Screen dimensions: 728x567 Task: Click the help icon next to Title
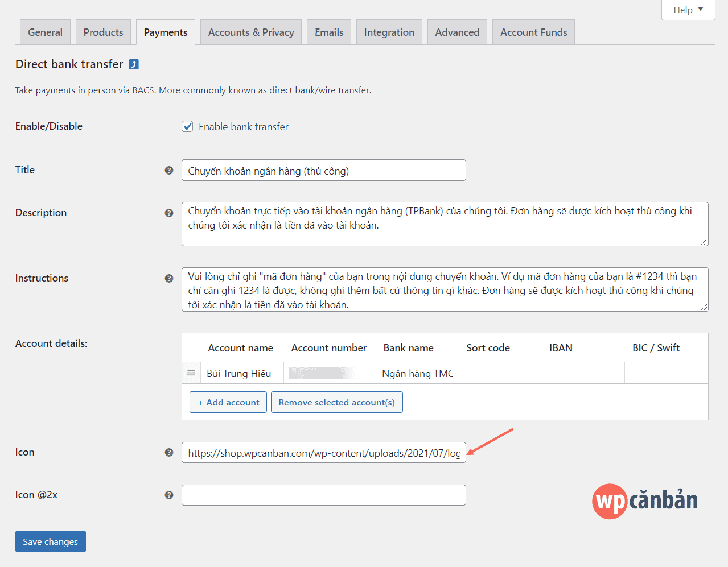click(x=169, y=170)
